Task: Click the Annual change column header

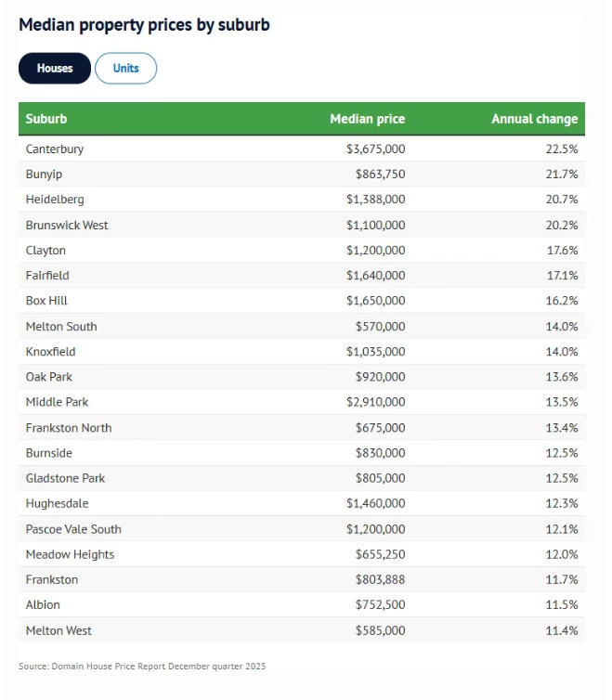Action: click(x=534, y=119)
